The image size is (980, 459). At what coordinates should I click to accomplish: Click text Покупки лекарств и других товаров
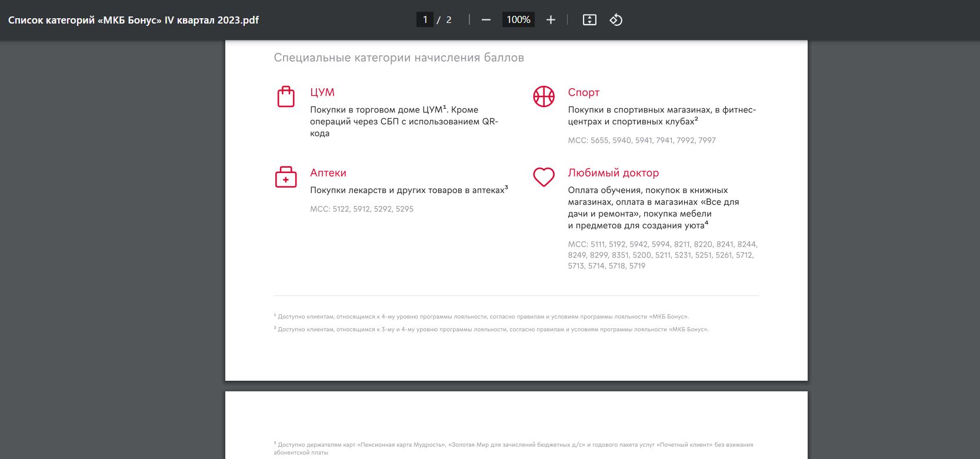409,189
